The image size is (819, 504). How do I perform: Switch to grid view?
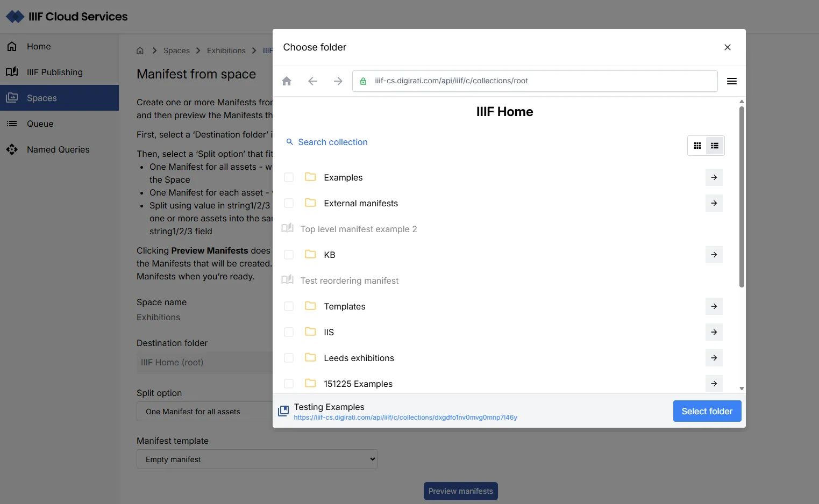697,146
